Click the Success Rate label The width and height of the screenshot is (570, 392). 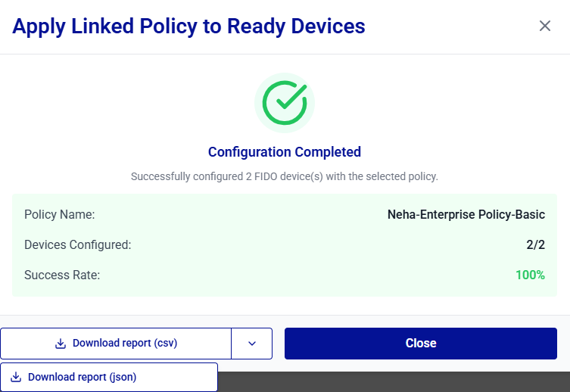(62, 275)
